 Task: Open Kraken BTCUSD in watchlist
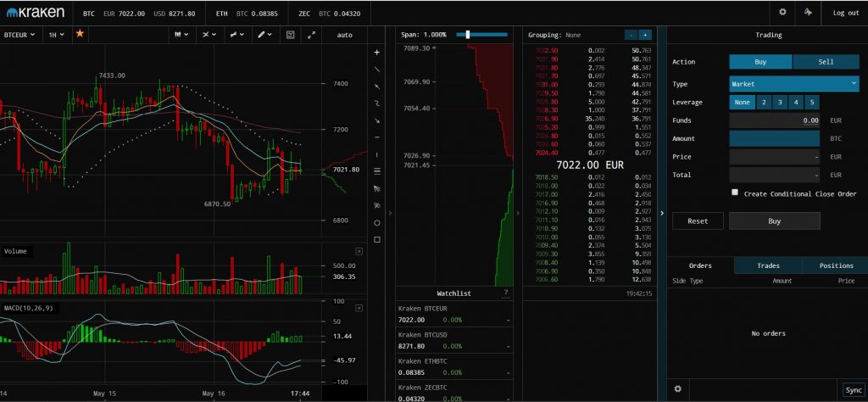[454, 341]
